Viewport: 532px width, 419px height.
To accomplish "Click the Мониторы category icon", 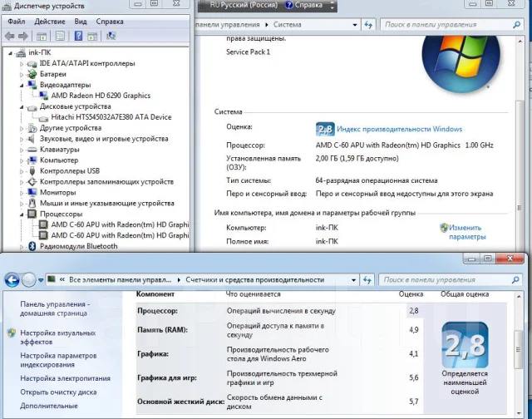I will click(x=32, y=192).
